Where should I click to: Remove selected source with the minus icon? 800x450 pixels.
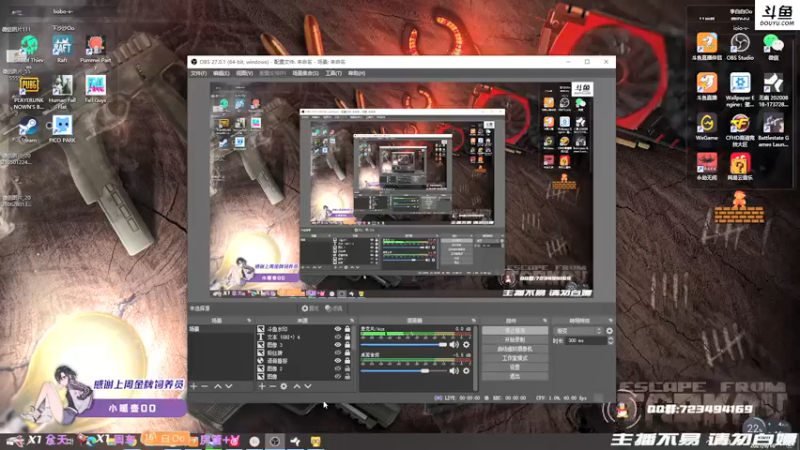pos(272,387)
